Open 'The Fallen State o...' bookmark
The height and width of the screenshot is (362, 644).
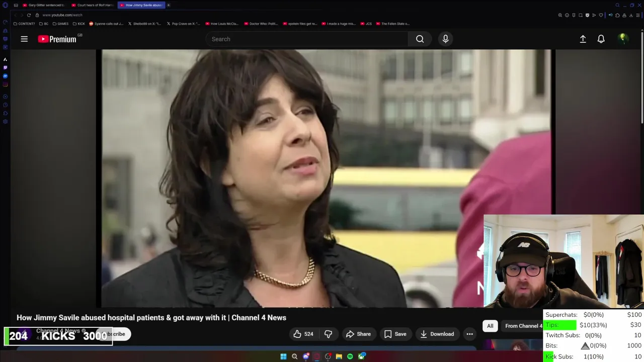(x=393, y=24)
